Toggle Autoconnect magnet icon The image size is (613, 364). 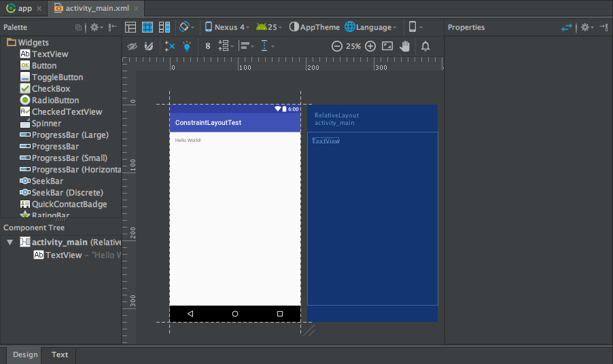click(149, 46)
